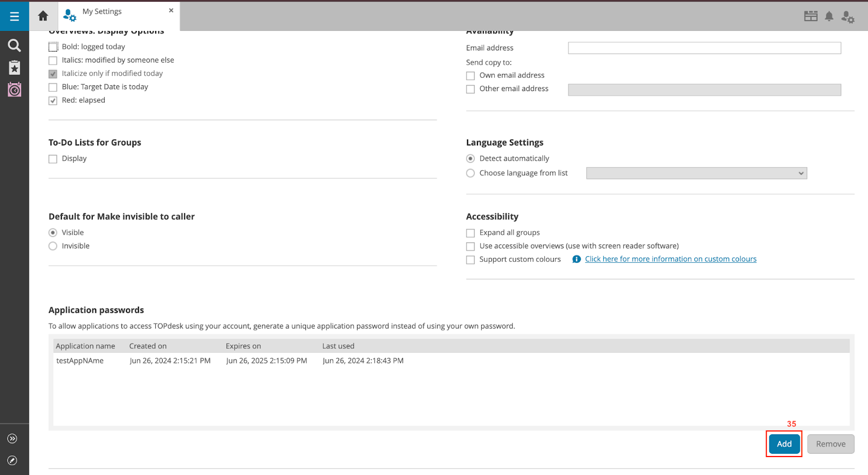Close the My Settings tab
The width and height of the screenshot is (868, 475).
[x=171, y=10]
